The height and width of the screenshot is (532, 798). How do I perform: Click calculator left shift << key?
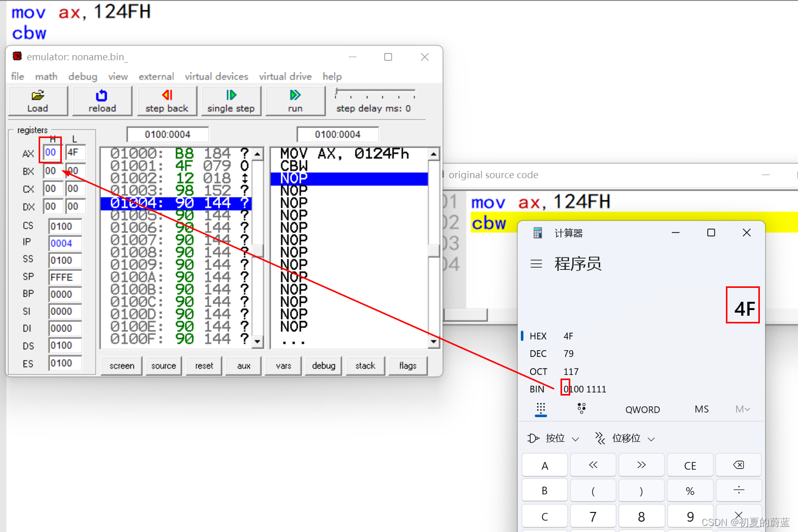(x=593, y=466)
